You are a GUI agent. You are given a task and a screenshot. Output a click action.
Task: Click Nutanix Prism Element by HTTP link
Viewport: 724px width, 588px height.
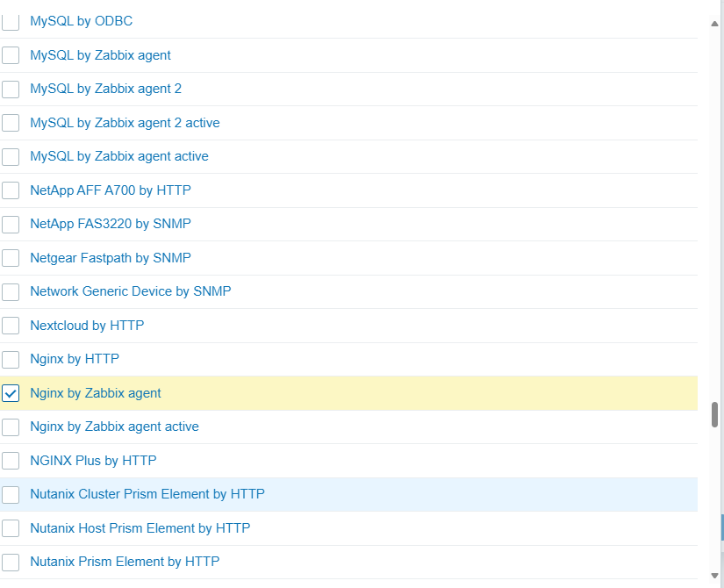tap(125, 562)
